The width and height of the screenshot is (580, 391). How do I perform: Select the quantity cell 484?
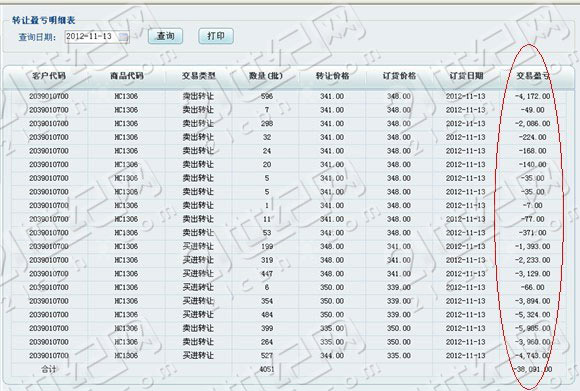click(267, 315)
